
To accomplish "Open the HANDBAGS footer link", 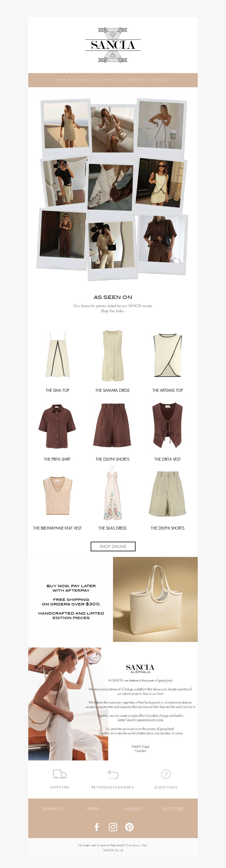I will pyautogui.click(x=133, y=808).
